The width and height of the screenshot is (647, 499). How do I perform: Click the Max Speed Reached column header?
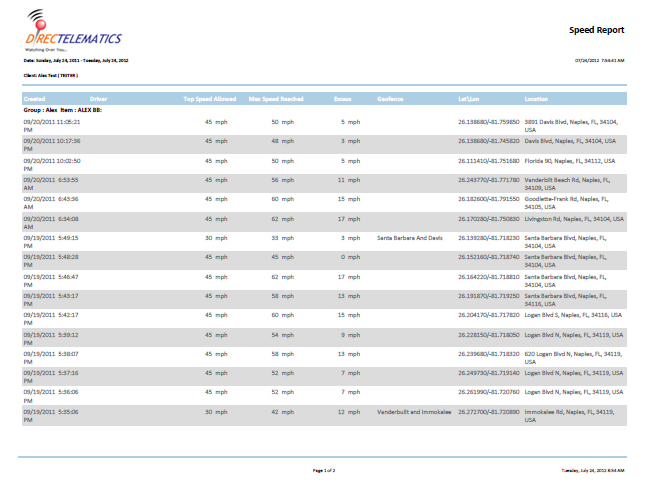pos(276,99)
